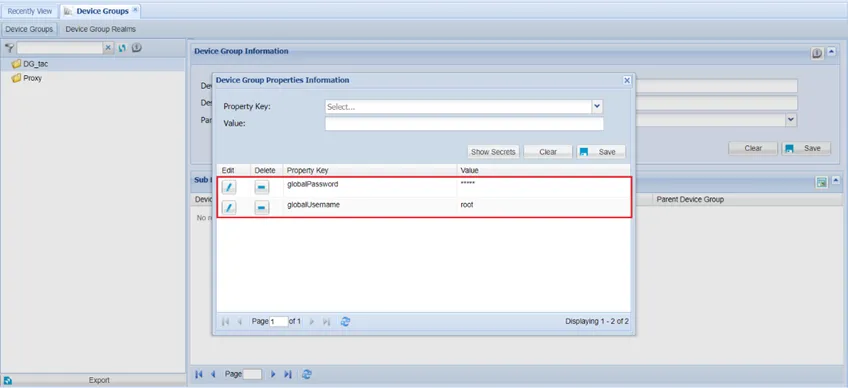
Task: Click the Parent Device Group column header
Action: pos(746,199)
